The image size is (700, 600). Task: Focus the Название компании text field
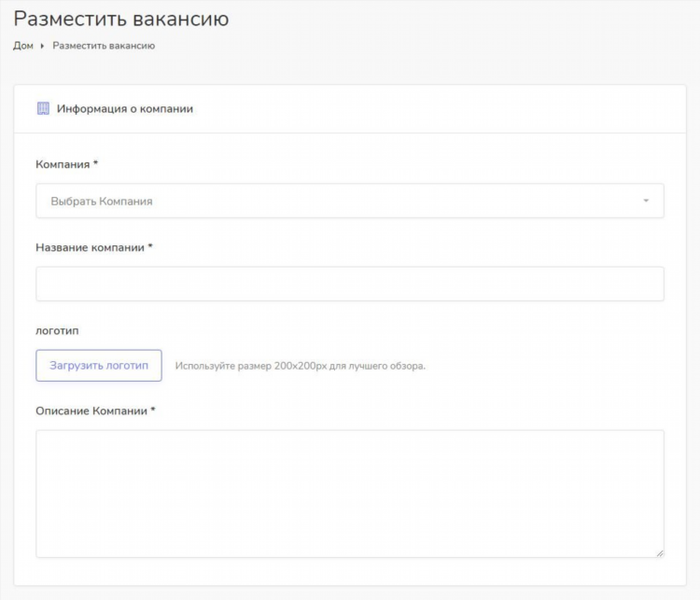(x=350, y=284)
